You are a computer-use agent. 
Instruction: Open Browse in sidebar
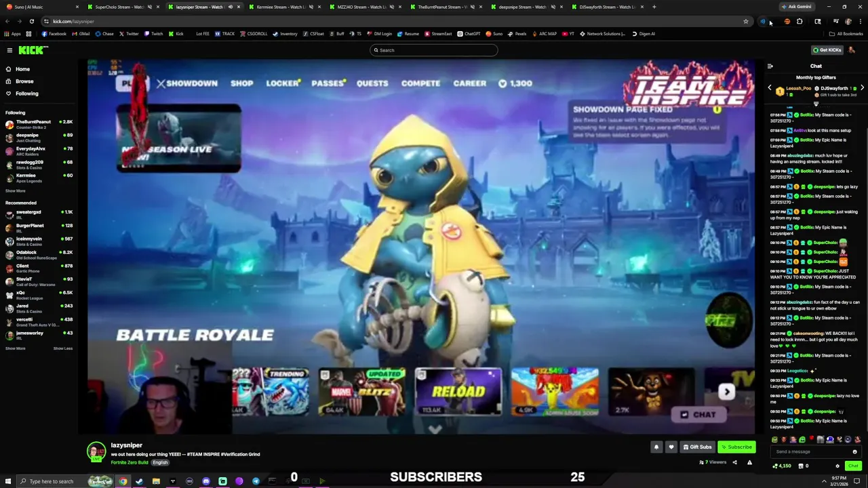(24, 81)
